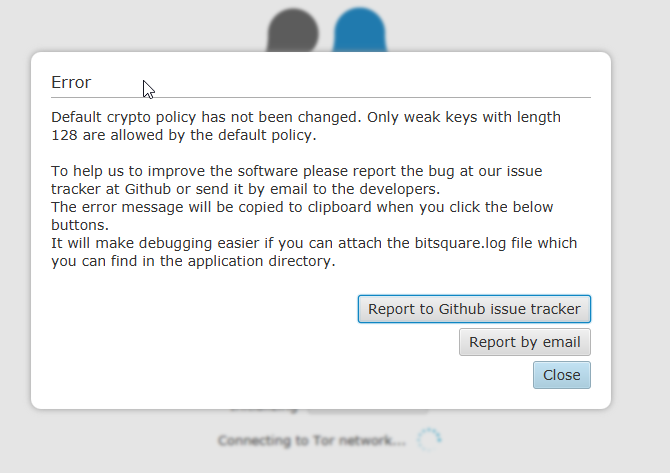Click the gray Bitsquare logo figure

coord(293,30)
